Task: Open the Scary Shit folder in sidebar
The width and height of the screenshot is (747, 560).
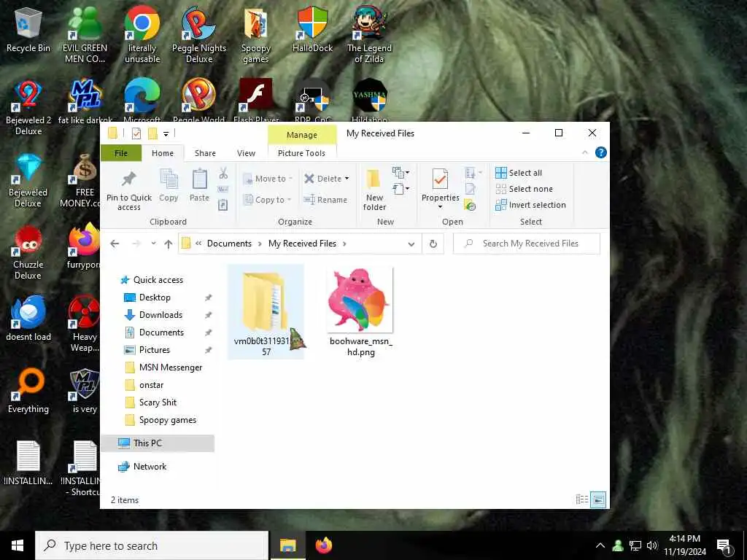Action: [158, 402]
